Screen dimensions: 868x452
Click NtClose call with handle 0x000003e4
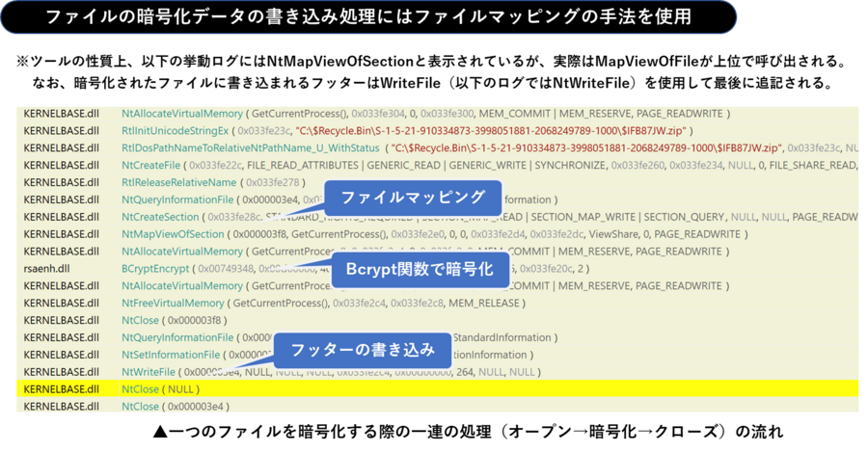140,407
